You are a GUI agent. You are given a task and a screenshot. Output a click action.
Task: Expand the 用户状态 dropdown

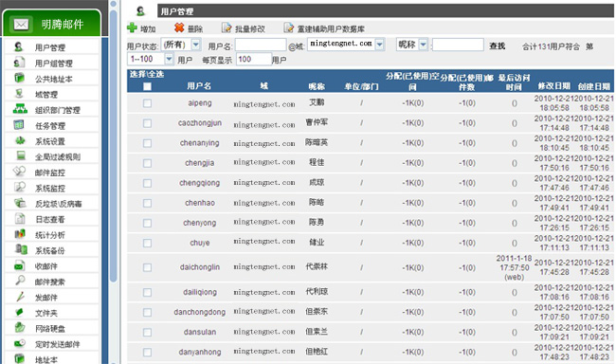pos(196,45)
